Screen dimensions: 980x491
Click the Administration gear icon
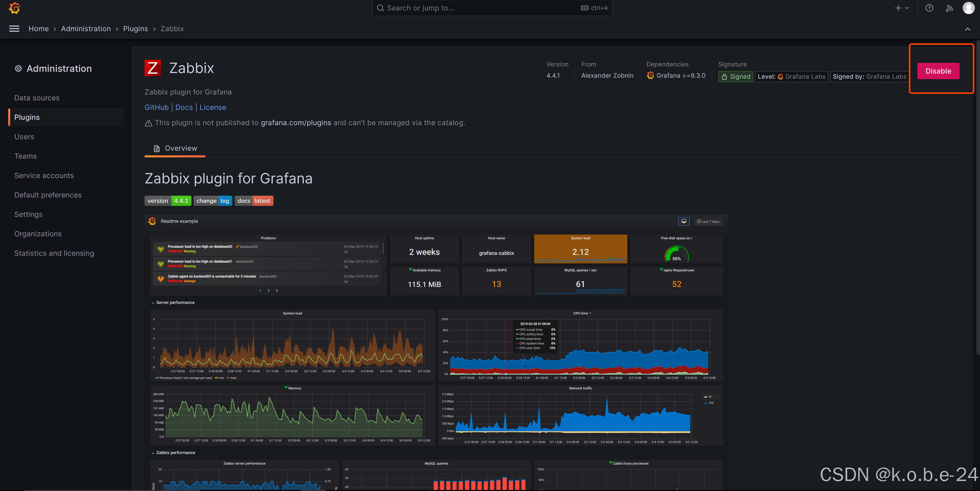(x=18, y=68)
